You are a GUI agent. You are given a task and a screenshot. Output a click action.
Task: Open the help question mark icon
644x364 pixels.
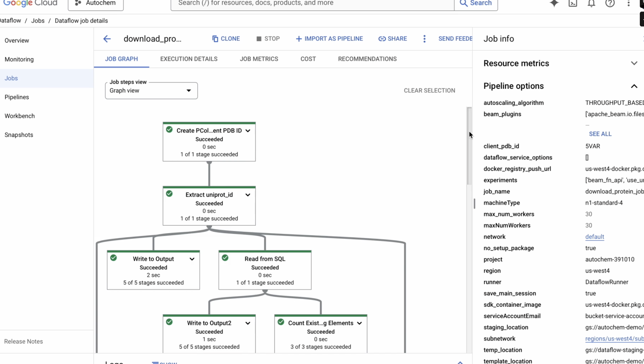coord(610,3)
